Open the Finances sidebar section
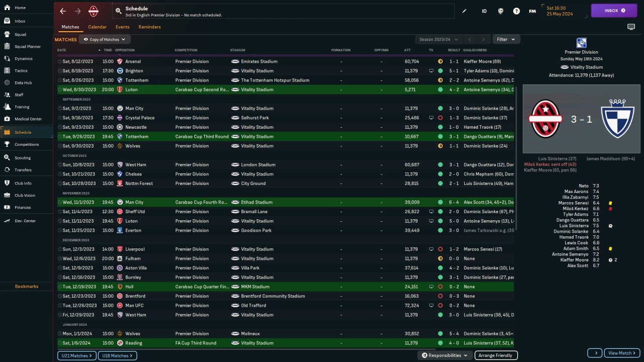This screenshot has height=362, width=644. (x=23, y=207)
